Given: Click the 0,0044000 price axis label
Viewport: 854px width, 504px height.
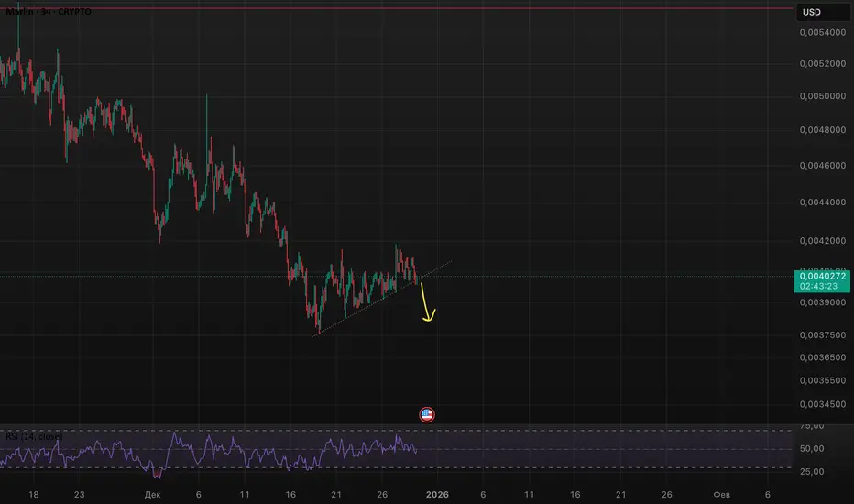Looking at the screenshot, I should coord(823,203).
